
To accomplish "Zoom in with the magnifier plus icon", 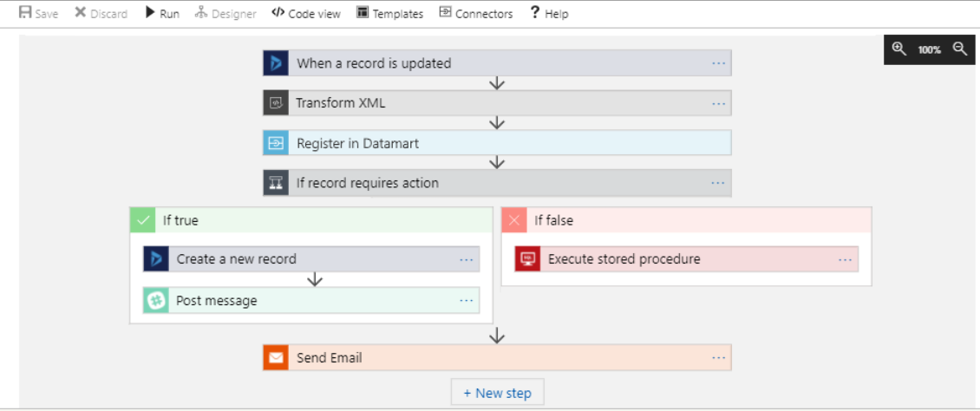I will [x=898, y=49].
